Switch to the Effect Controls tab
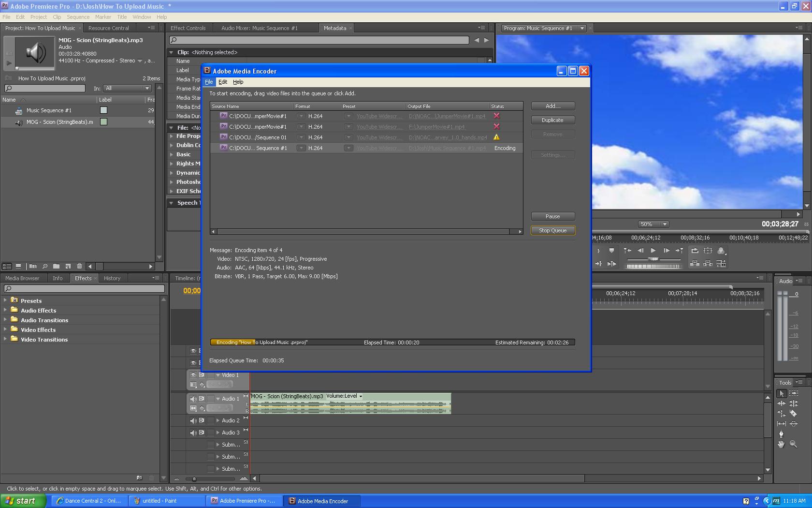812x508 pixels. 188,28
